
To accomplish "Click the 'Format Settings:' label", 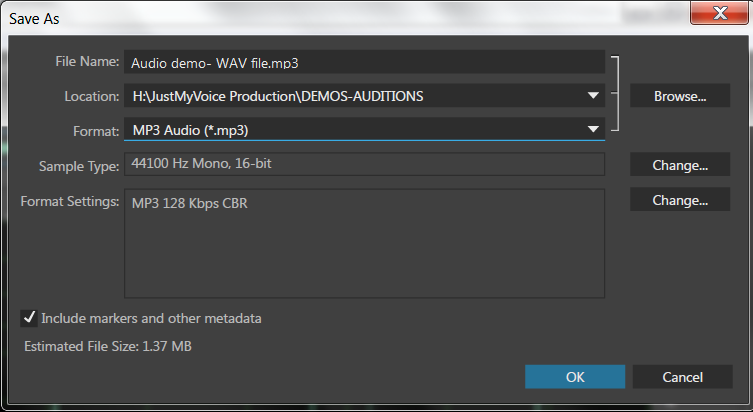I will point(70,201).
